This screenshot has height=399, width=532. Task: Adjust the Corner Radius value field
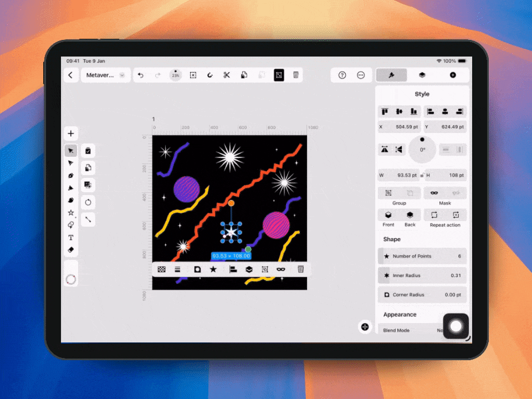(x=422, y=295)
